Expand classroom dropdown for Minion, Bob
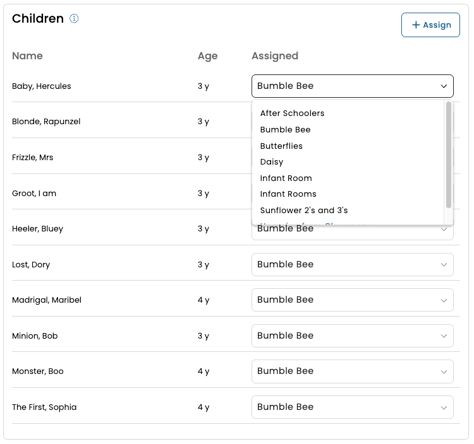This screenshot has height=444, width=474. 352,336
